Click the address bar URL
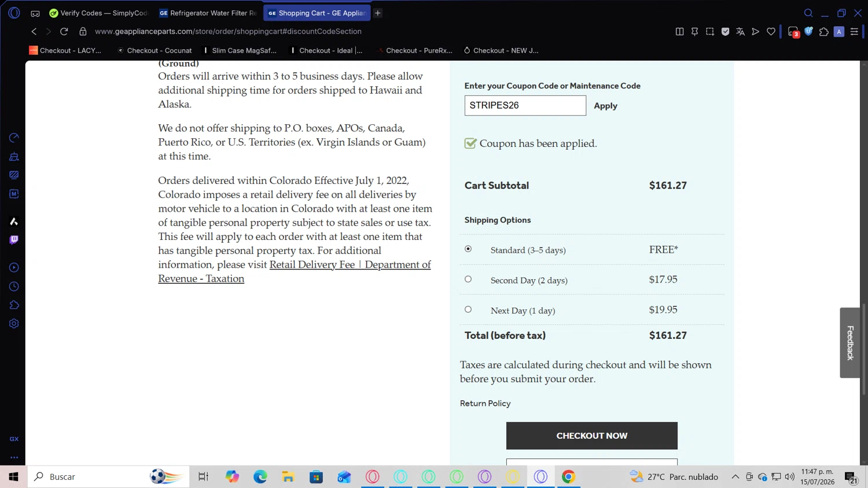Viewport: 868px width, 488px height. click(228, 31)
